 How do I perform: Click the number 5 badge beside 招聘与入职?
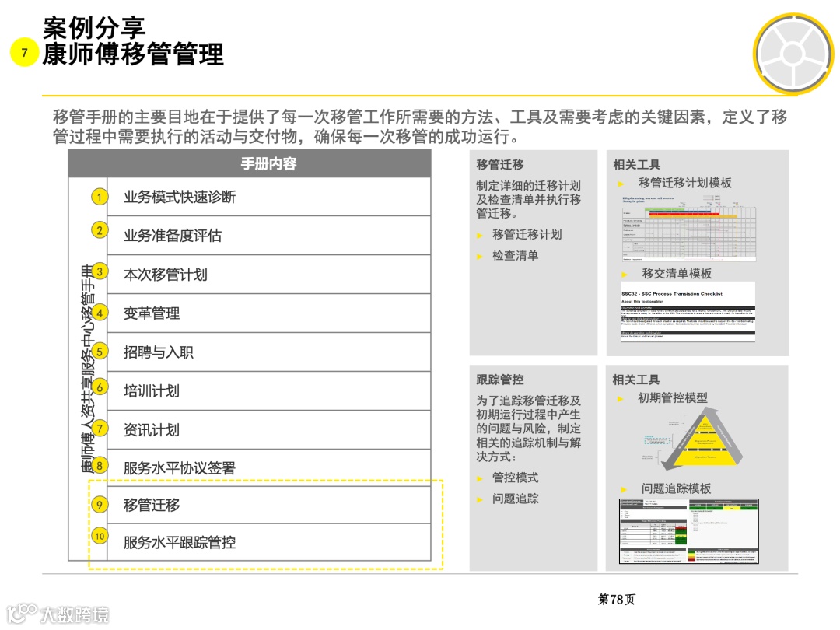99,352
